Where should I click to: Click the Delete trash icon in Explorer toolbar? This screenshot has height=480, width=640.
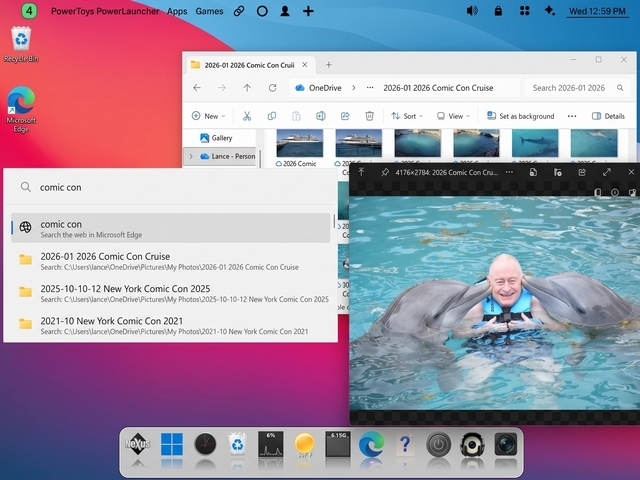[x=369, y=116]
